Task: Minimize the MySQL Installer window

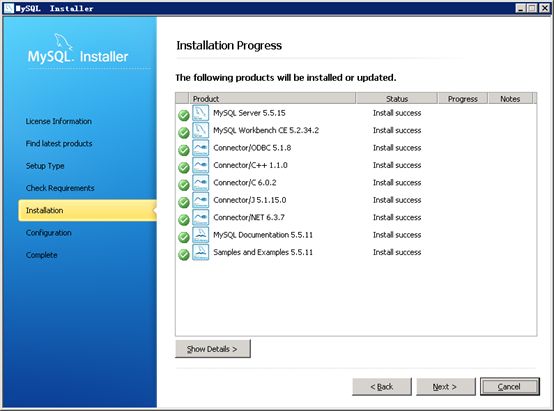Action: (520, 8)
